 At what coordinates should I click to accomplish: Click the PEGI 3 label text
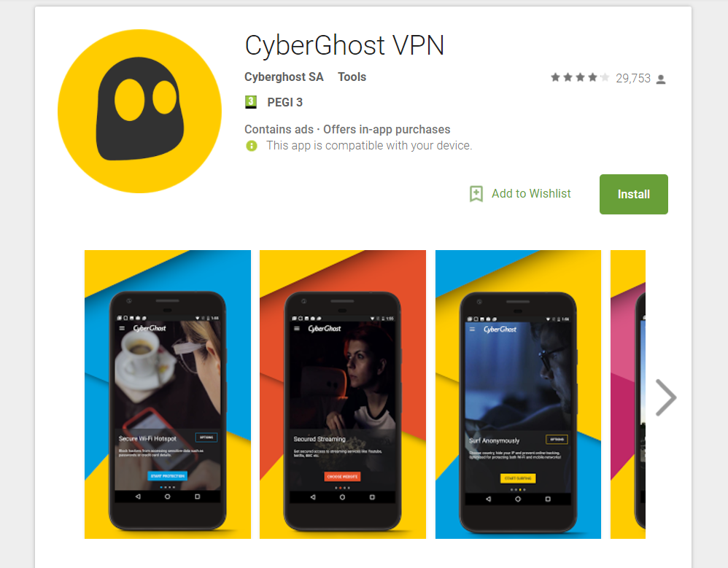tap(284, 103)
